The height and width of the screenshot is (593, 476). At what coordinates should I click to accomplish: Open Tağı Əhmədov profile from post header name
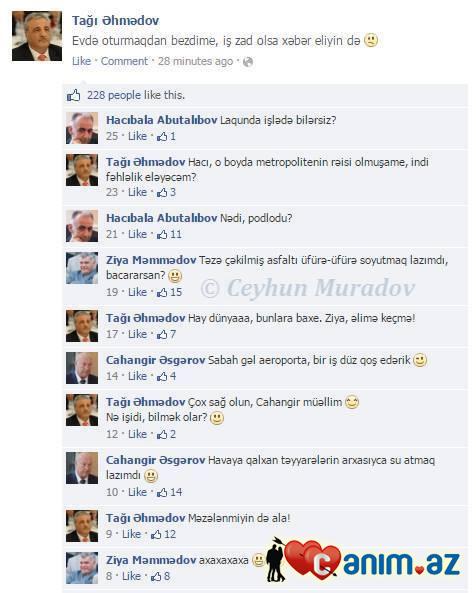tap(115, 20)
